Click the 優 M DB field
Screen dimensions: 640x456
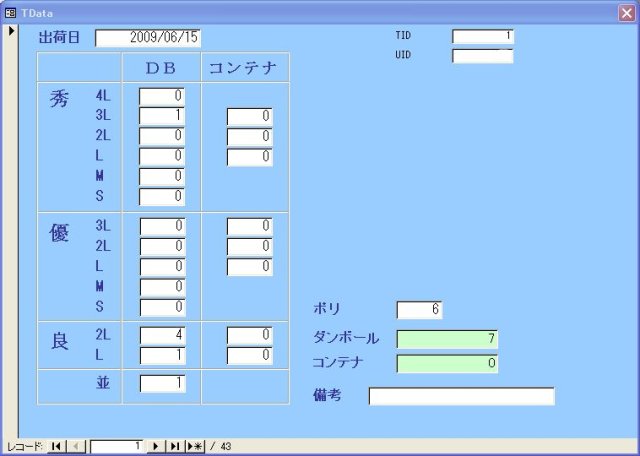(x=162, y=287)
